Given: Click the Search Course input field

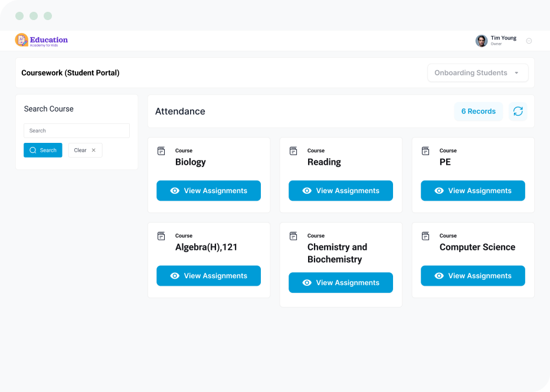Looking at the screenshot, I should (x=77, y=131).
